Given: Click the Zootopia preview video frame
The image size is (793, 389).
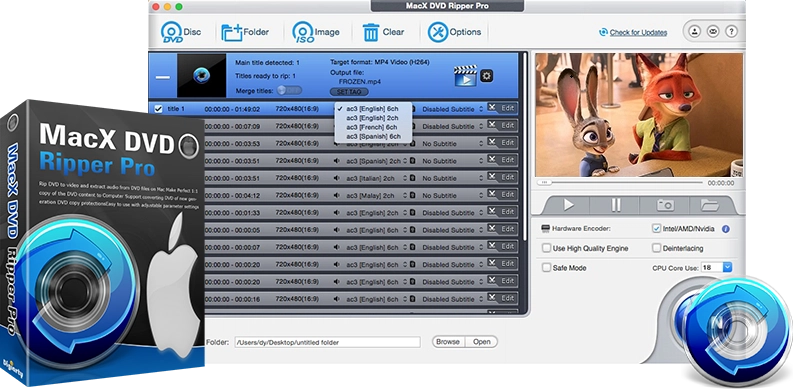Looking at the screenshot, I should [639, 115].
